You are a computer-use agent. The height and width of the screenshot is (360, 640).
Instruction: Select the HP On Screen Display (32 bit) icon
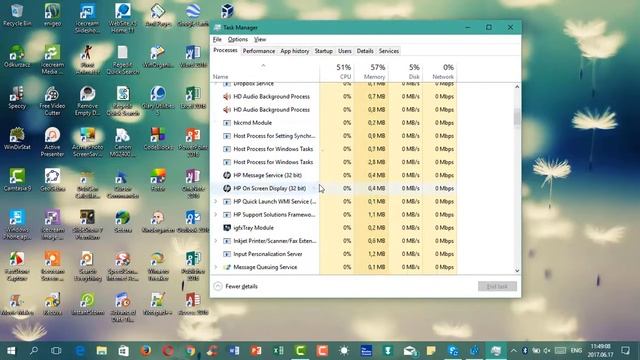227,188
